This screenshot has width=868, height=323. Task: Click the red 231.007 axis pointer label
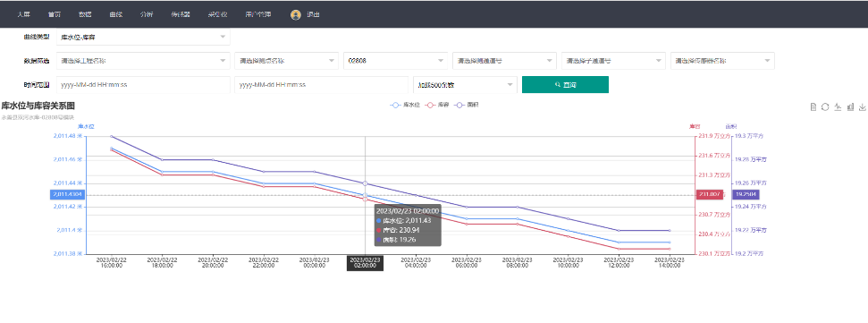tap(710, 194)
